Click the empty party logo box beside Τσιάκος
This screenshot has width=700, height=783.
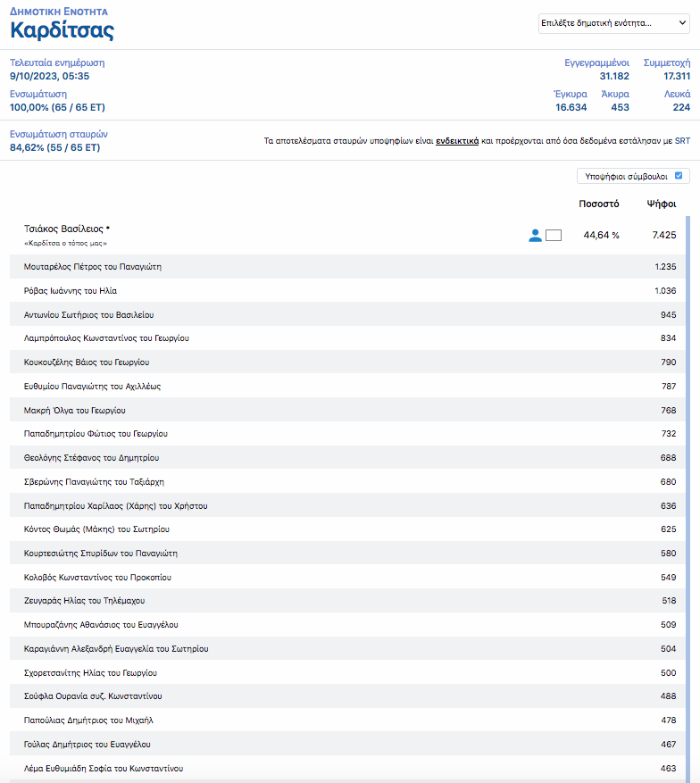(x=554, y=236)
